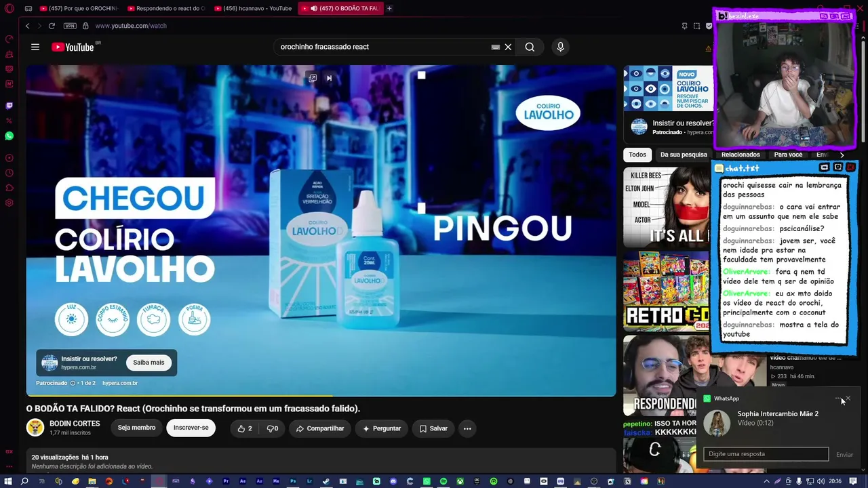The image size is (868, 488).
Task: Like the video with thumbs up
Action: pos(245,428)
